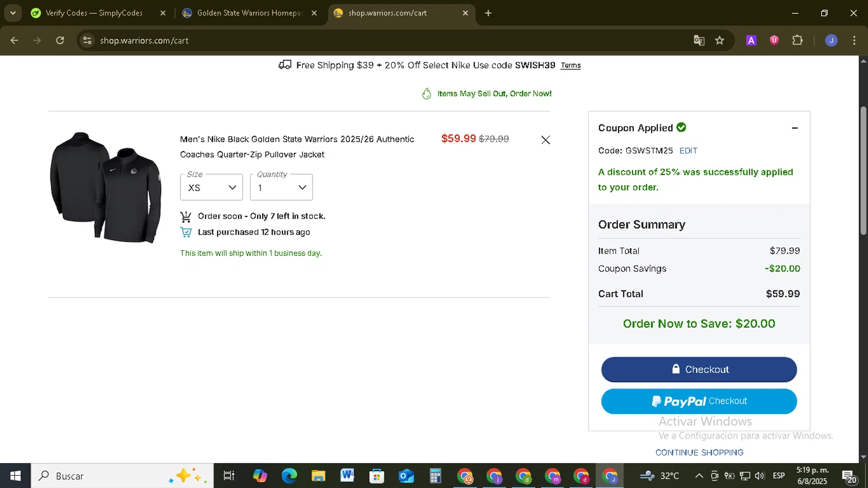
Task: Open the Men's Nike jacket product title
Action: (x=297, y=147)
